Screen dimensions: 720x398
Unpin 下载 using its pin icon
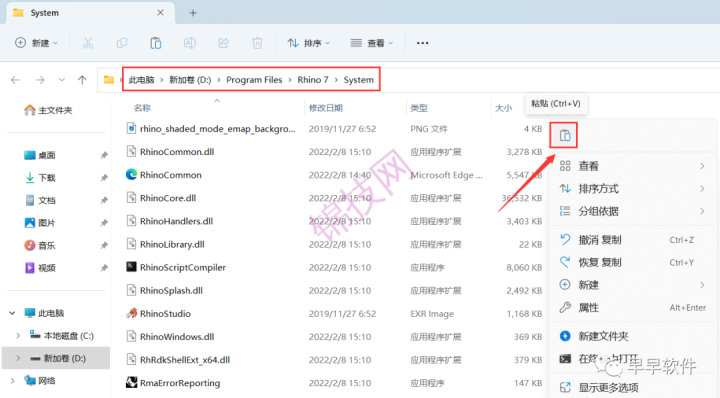(104, 178)
